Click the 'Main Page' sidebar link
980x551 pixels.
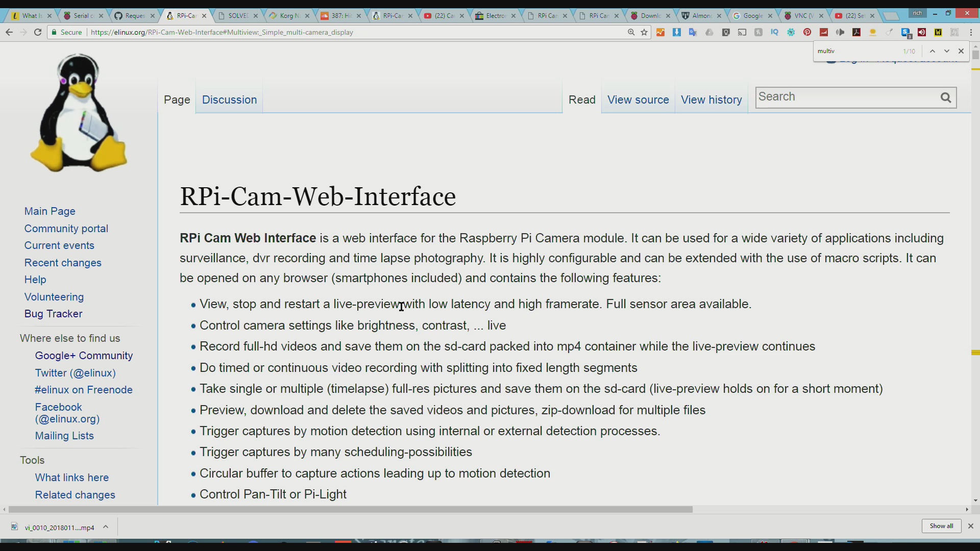(x=50, y=211)
